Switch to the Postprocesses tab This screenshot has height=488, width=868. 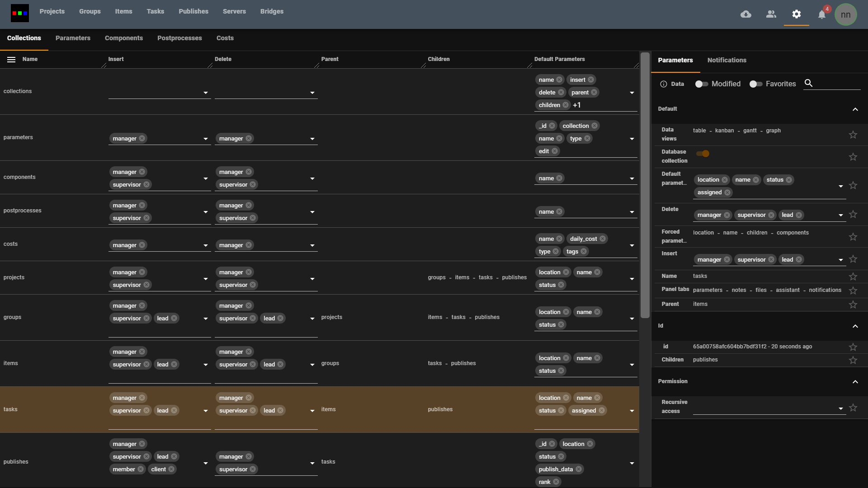(x=179, y=38)
